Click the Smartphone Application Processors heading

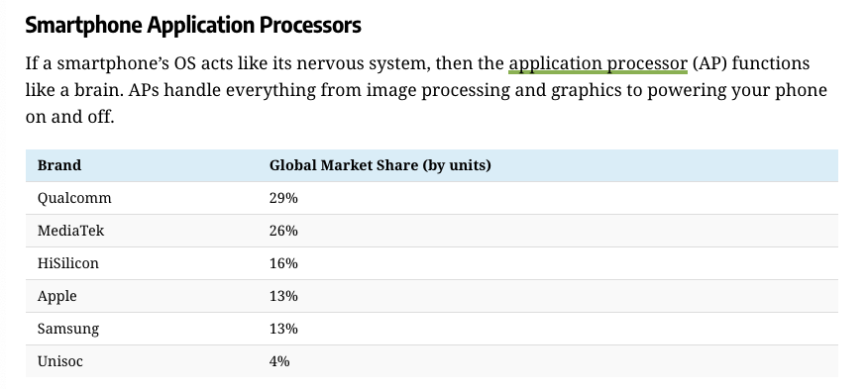193,26
